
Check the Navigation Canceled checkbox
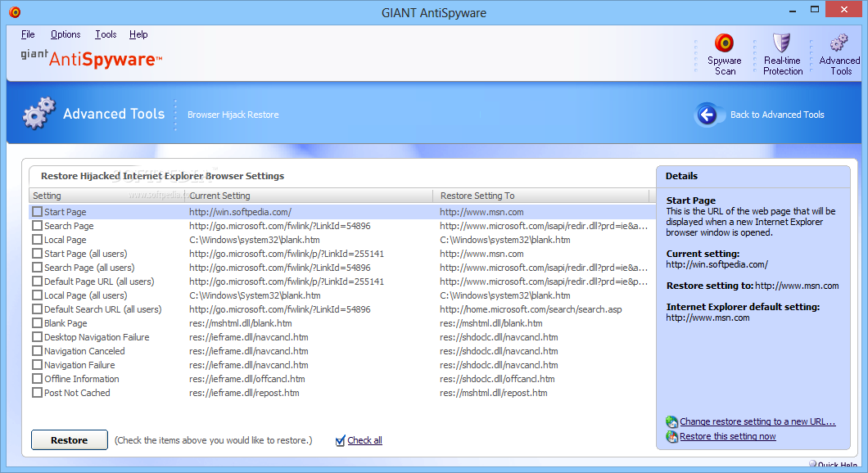tap(37, 351)
